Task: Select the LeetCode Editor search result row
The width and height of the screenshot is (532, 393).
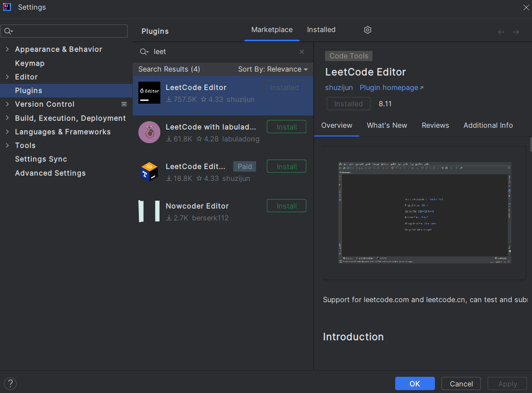Action: [x=223, y=96]
